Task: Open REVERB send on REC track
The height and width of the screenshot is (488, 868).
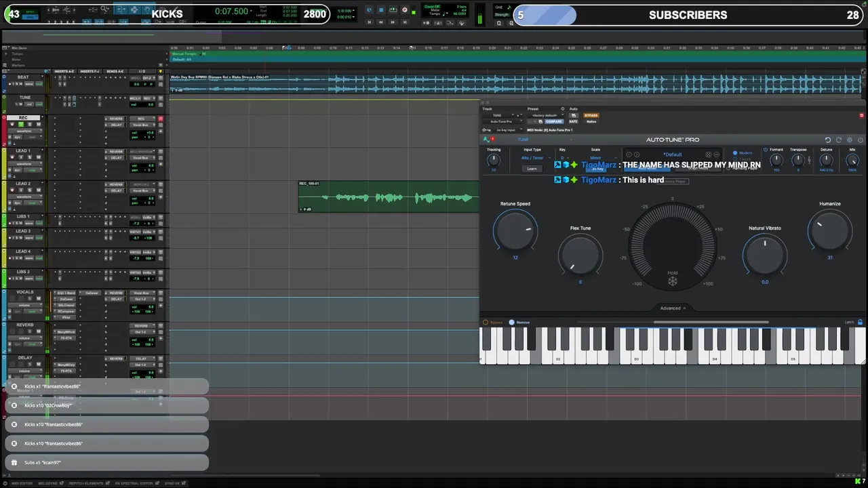Action: click(x=116, y=119)
